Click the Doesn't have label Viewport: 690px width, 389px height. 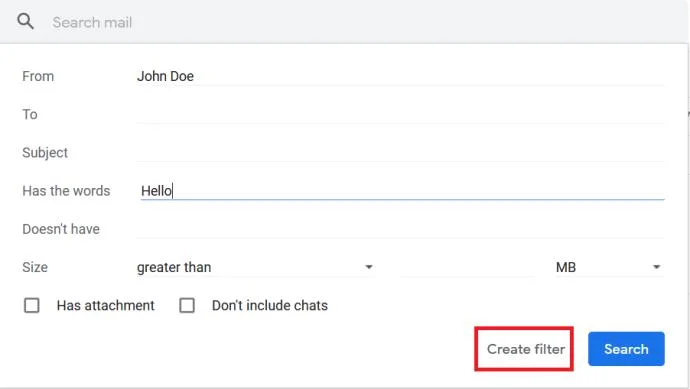61,229
